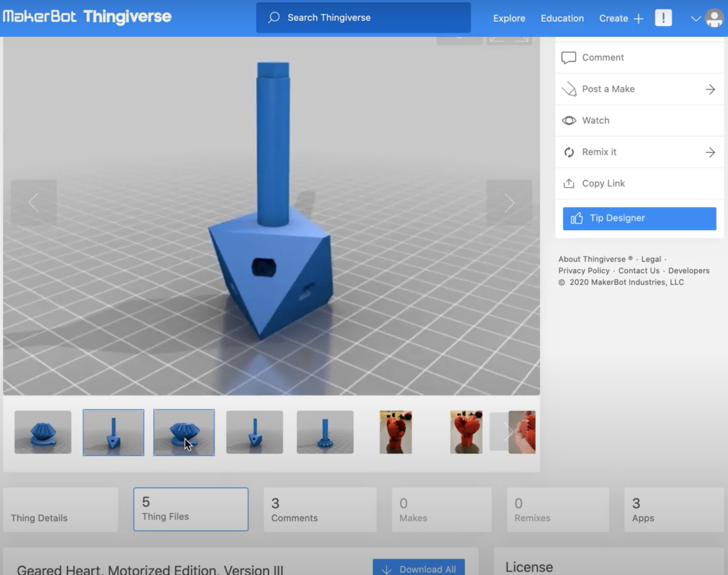This screenshot has width=728, height=575.
Task: Toggle Watch with the eye icon
Action: click(569, 121)
